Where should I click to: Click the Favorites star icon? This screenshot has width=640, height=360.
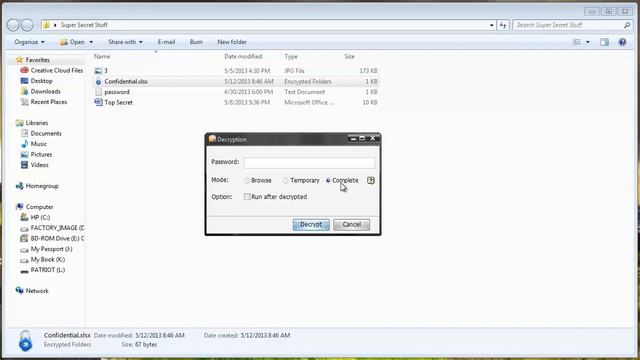coord(19,60)
